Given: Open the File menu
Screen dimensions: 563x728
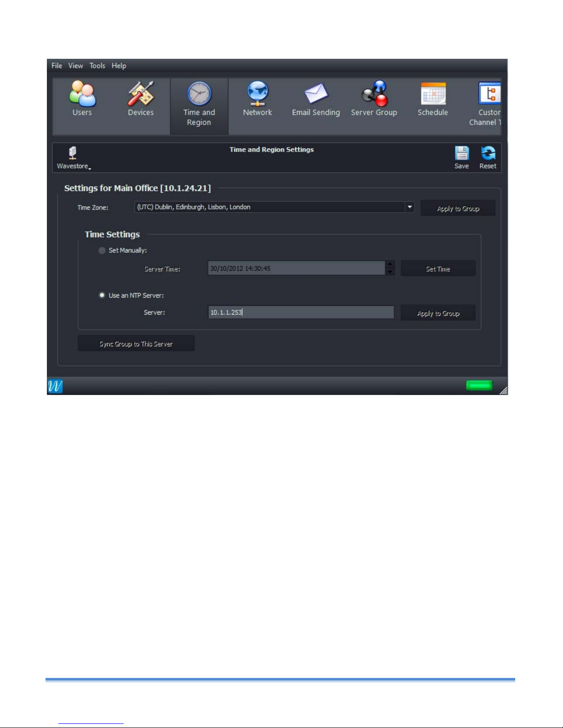Looking at the screenshot, I should tap(57, 66).
